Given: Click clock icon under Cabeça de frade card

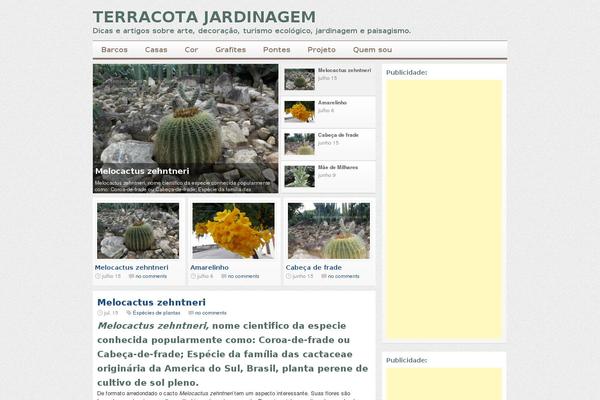Looking at the screenshot, I should pos(288,276).
